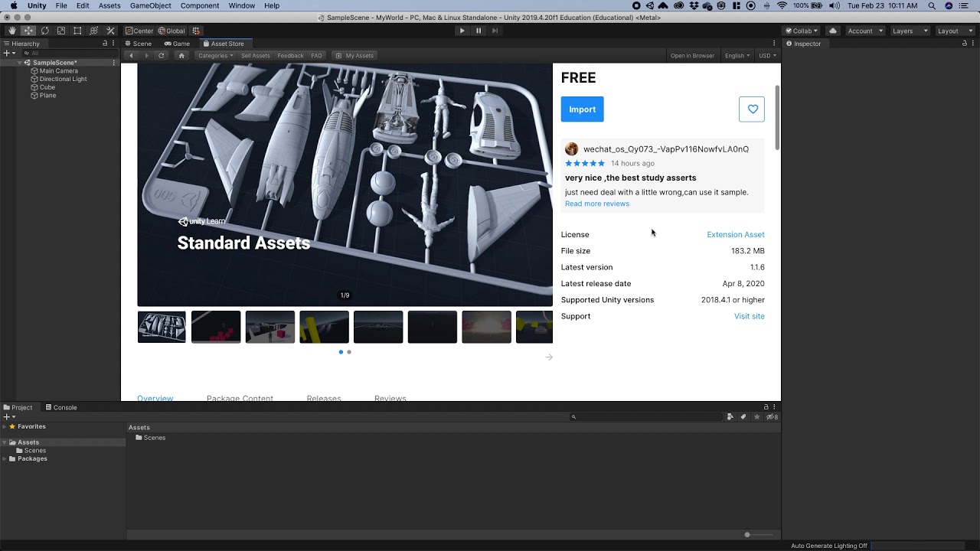Add asset to wishlist heart icon
The width and height of the screenshot is (980, 551).
[x=752, y=109]
